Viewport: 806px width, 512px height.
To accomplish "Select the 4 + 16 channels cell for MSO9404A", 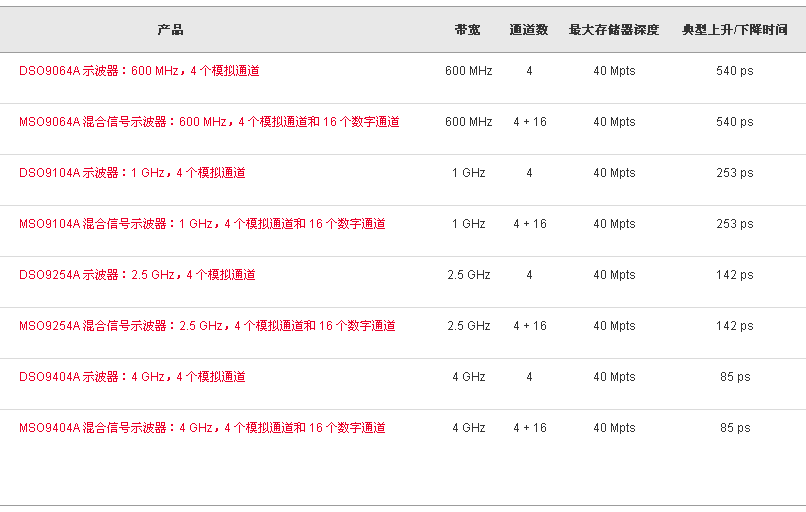I will point(529,427).
